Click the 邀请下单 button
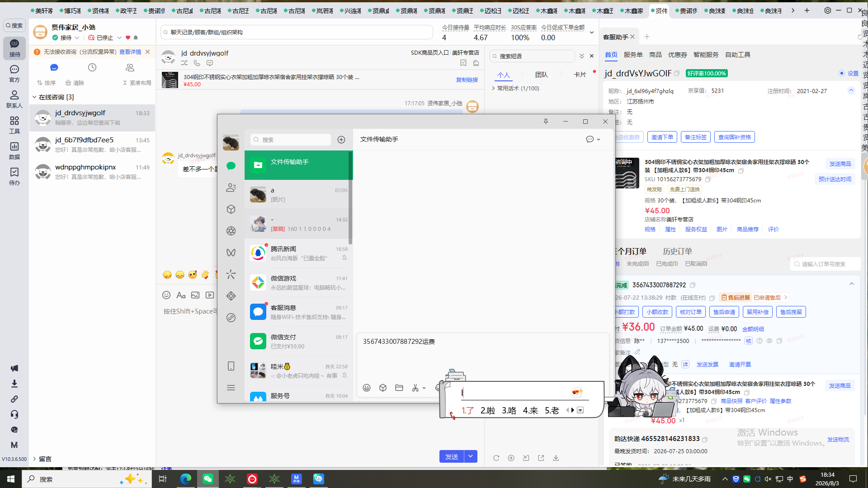Screen dimensions: 868x488 (x=662, y=137)
